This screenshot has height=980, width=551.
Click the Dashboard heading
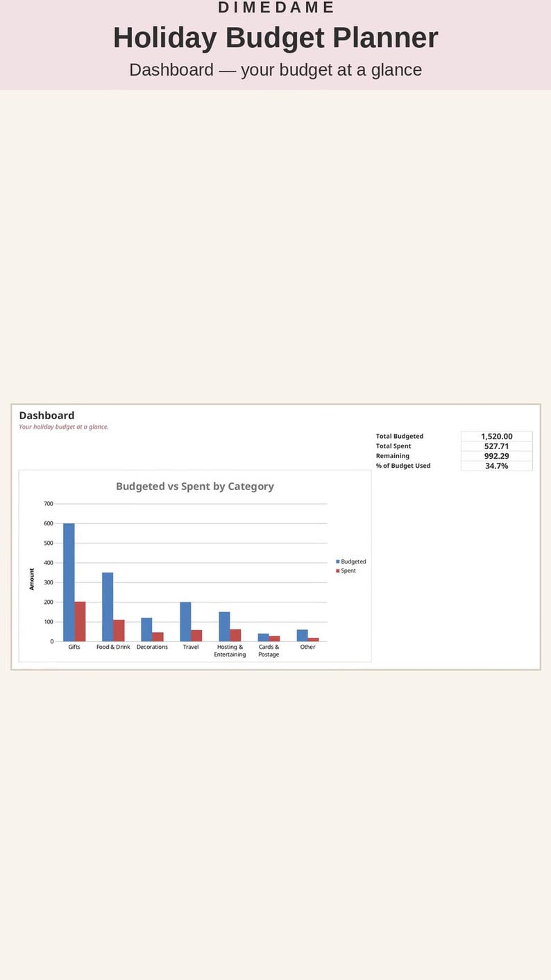tap(46, 416)
